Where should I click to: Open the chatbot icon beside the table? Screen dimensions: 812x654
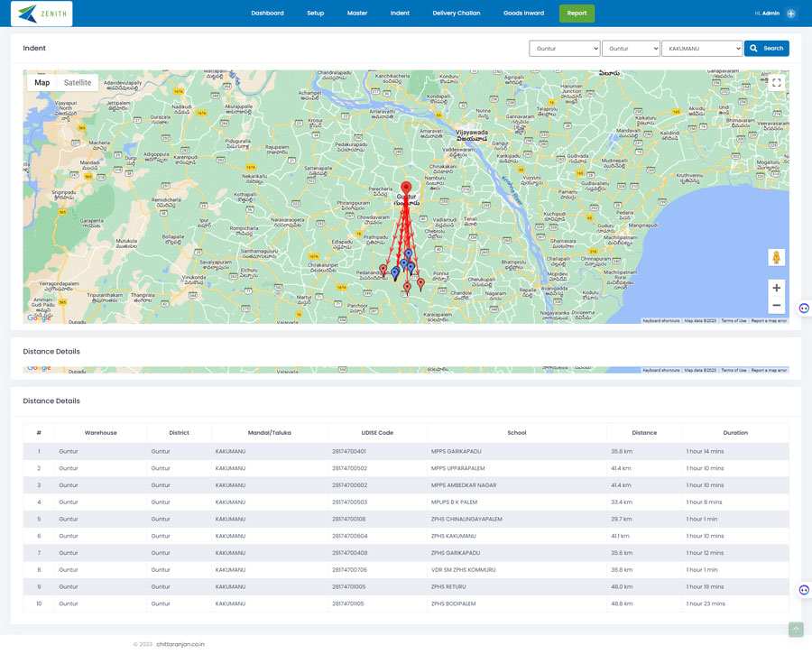point(804,590)
